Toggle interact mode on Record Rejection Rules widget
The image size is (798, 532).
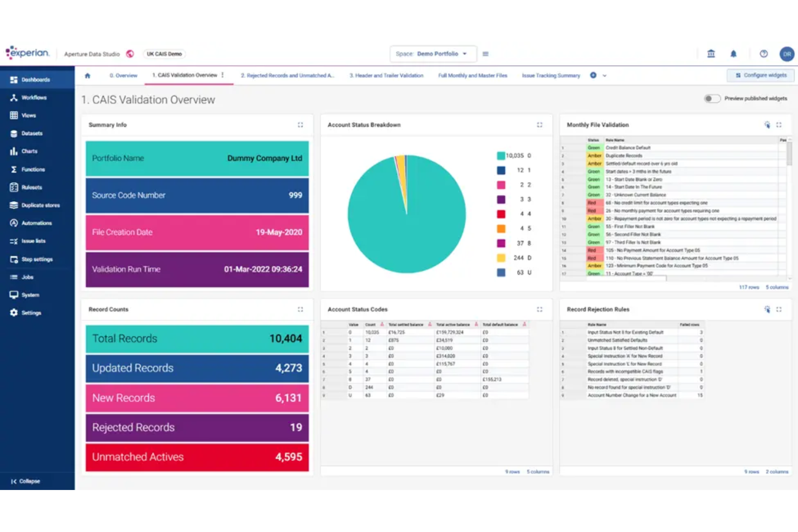(x=767, y=309)
